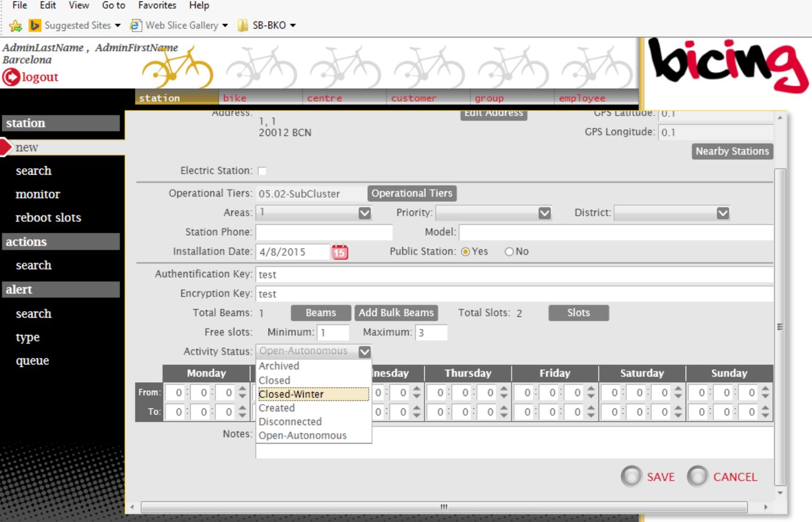The width and height of the screenshot is (812, 522).
Task: Click the Station Phone input field
Action: [324, 233]
